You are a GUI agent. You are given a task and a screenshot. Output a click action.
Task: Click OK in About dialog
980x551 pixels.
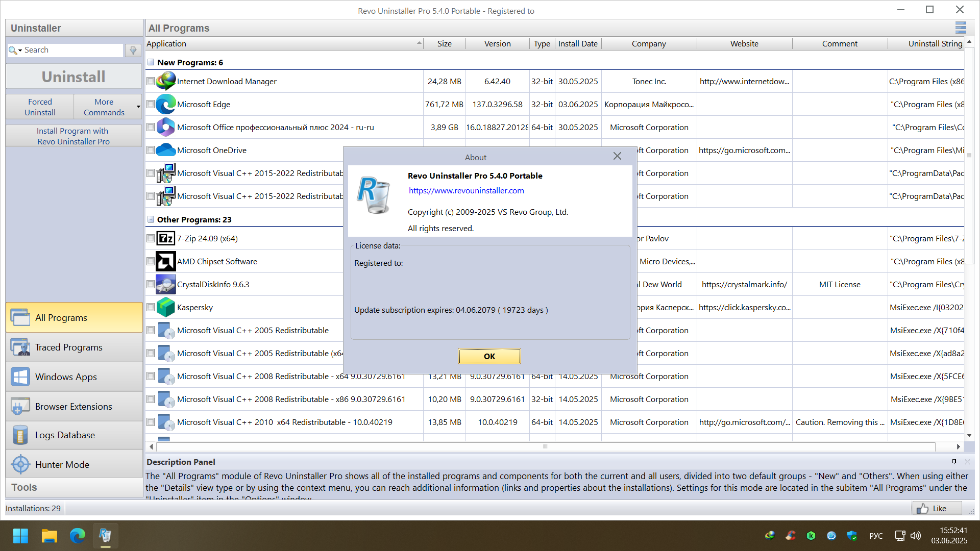pos(489,356)
